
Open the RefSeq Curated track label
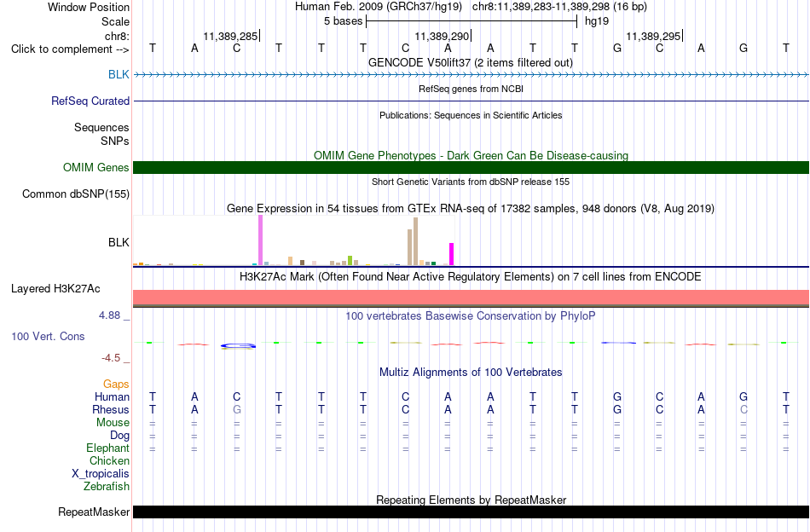90,101
